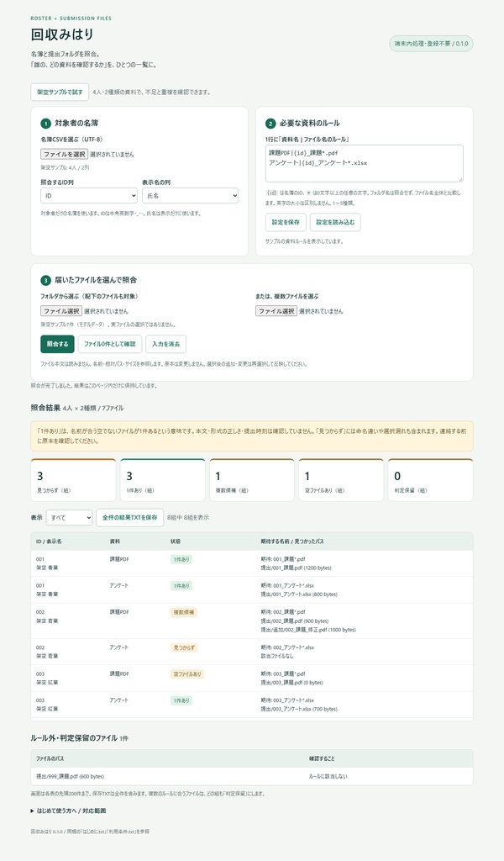Click the 1件あり（組） summary card

(163, 480)
